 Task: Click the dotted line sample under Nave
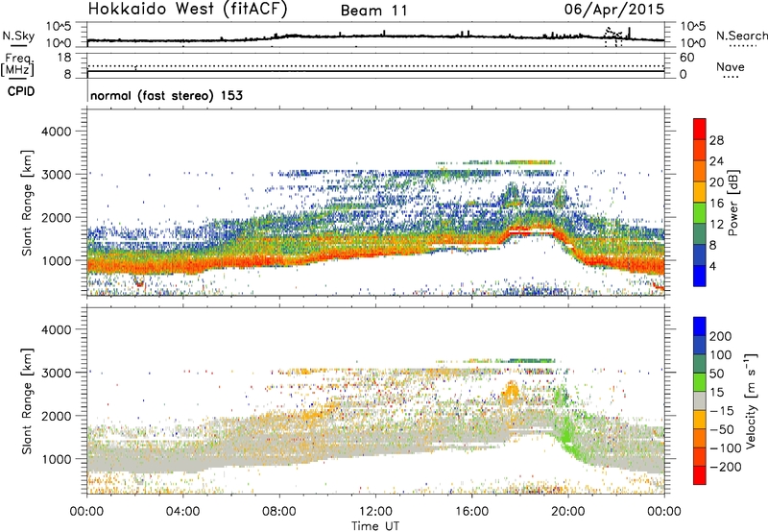click(731, 77)
